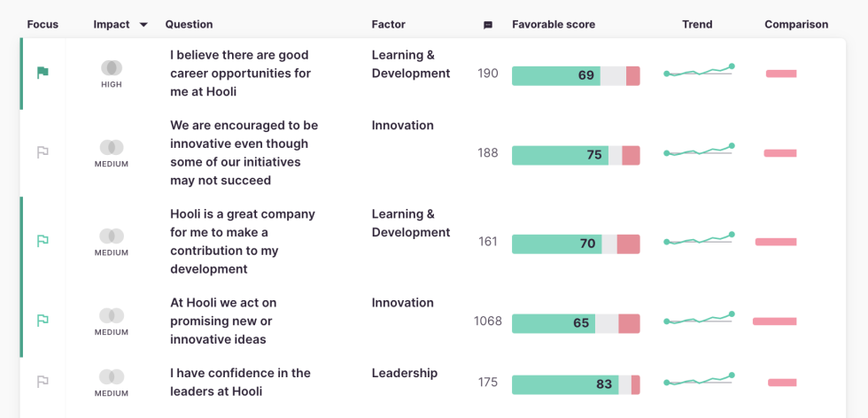Click favorable score bar showing 69
Screen dimensions: 868x418
(x=576, y=75)
